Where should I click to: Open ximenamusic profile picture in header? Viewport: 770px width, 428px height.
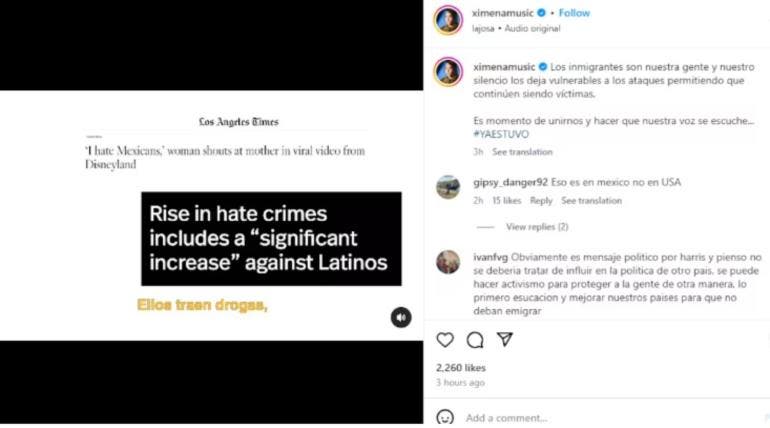[448, 20]
